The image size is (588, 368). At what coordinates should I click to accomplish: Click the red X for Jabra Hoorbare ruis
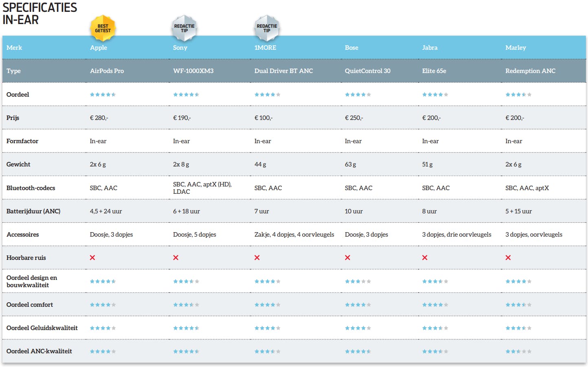pyautogui.click(x=425, y=258)
